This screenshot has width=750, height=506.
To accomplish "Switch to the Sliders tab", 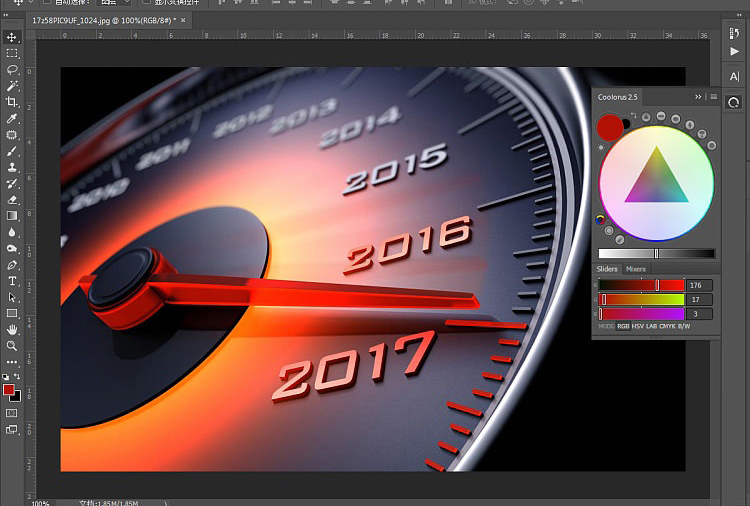I will pos(607,269).
